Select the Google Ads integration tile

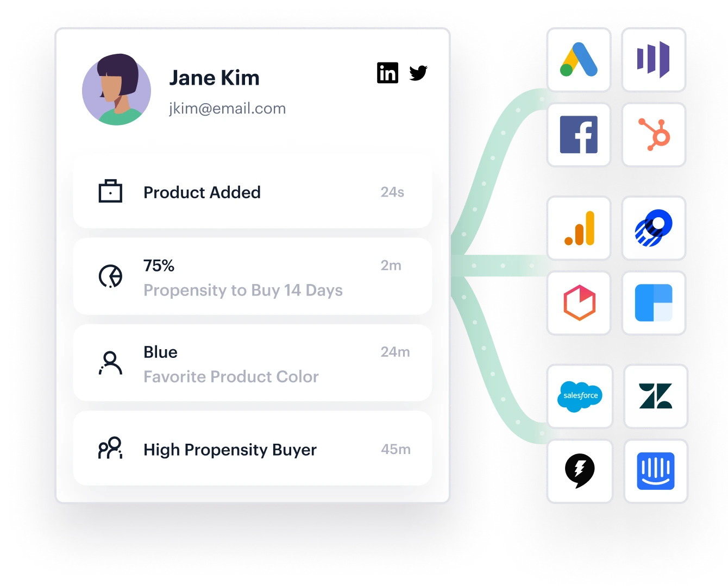point(579,60)
